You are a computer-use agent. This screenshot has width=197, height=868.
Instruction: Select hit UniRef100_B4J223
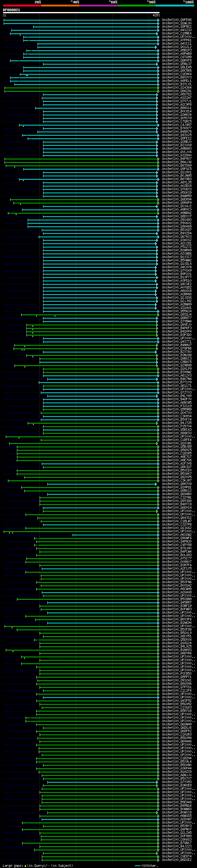point(176,846)
